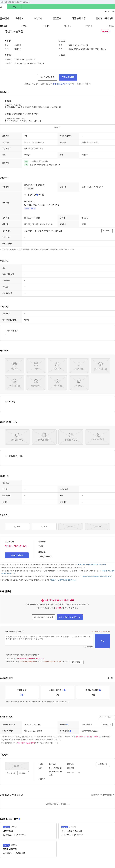Click the 장애인용 주차장 facility icon
Image resolution: width=115 pixels, height=868 pixels.
(17, 437)
